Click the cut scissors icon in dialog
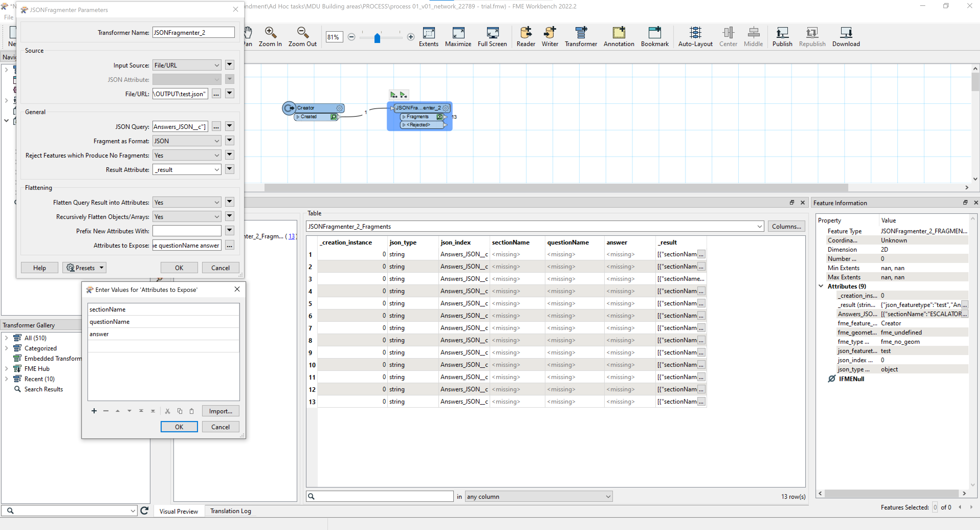The width and height of the screenshot is (980, 530). (167, 411)
